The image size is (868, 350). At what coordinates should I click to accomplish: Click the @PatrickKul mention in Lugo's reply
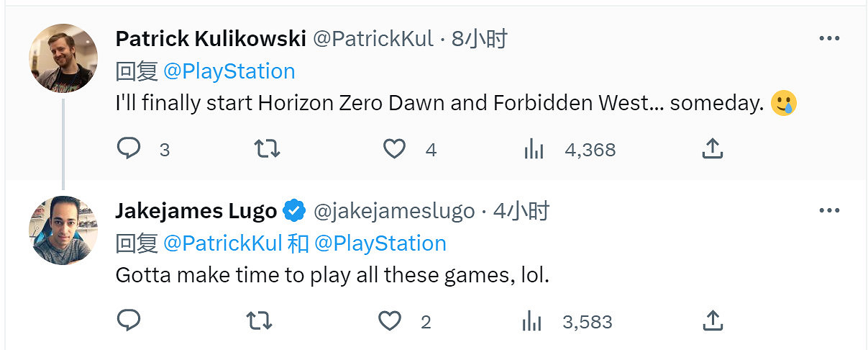click(221, 243)
